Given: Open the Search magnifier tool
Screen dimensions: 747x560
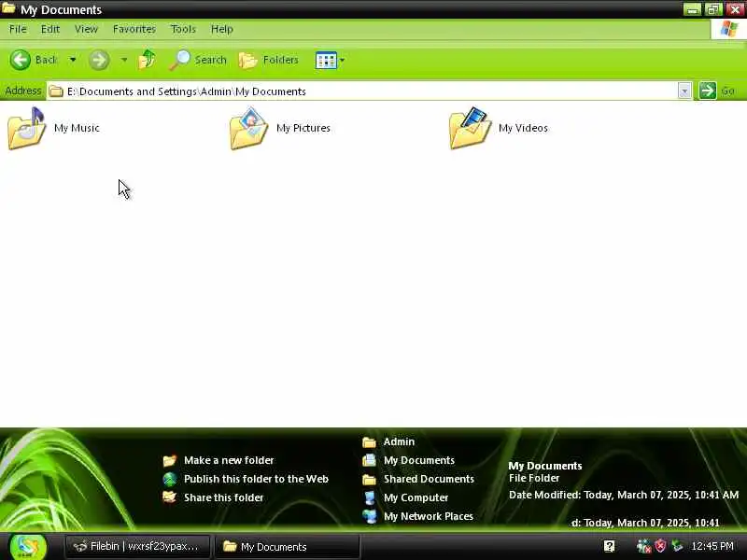Looking at the screenshot, I should pos(198,60).
